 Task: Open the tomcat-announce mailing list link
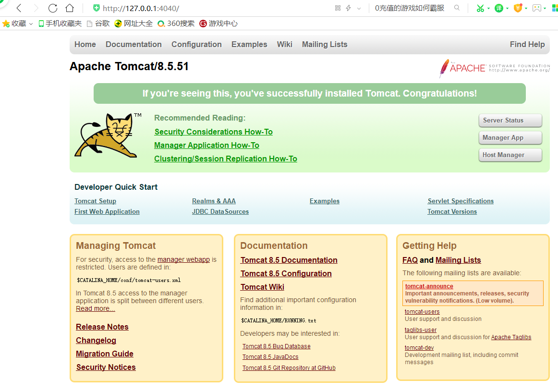pos(429,286)
